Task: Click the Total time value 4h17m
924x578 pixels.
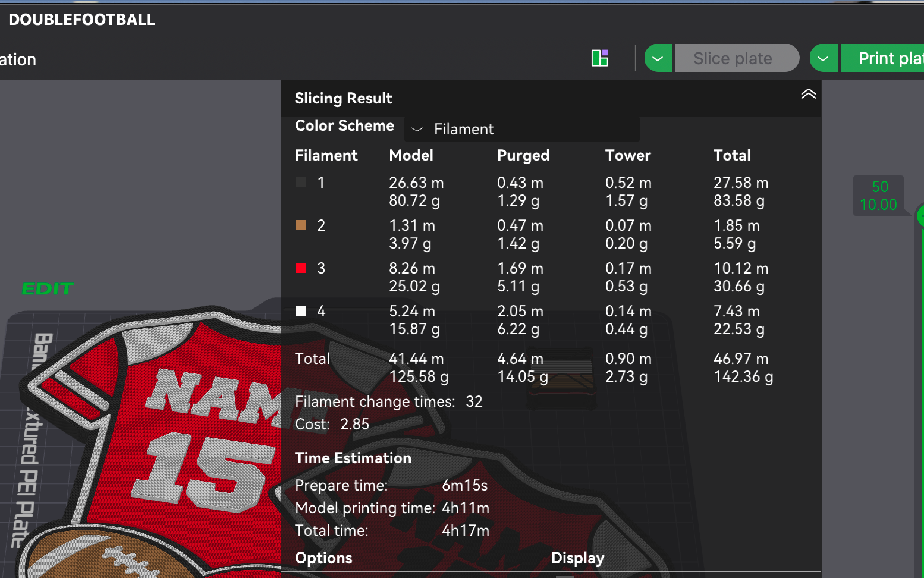Action: 466,530
